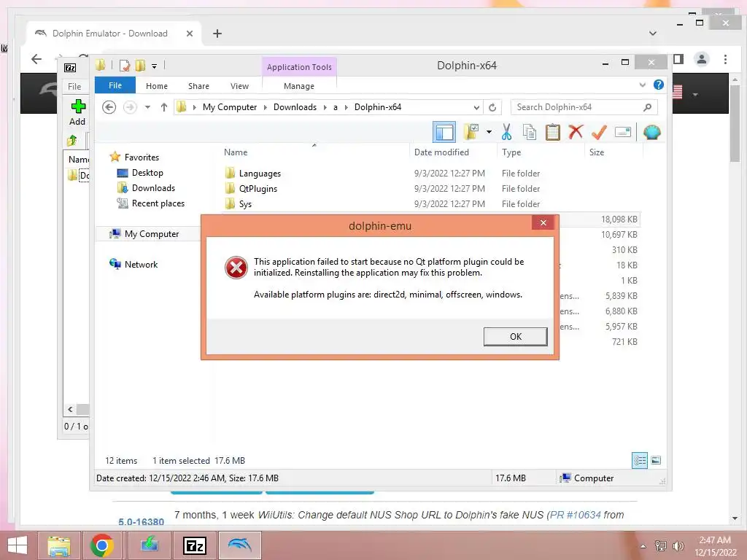Click Downloads in the address breadcrumb
Viewport: 747px width, 560px height.
295,107
